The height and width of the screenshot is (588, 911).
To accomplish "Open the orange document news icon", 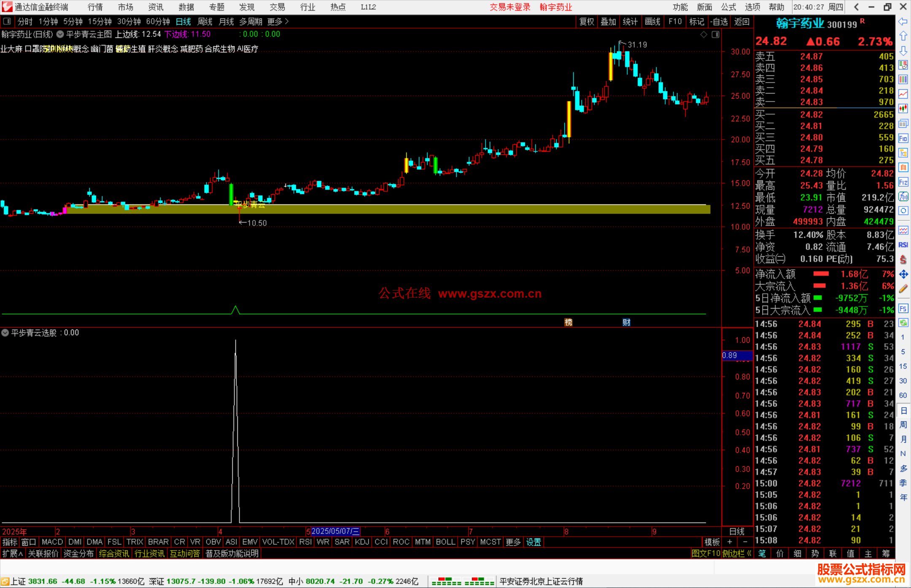I will (903, 167).
